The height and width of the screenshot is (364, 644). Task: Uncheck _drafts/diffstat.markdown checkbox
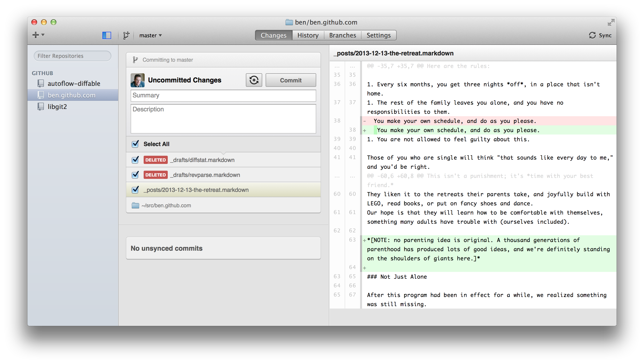(x=135, y=160)
